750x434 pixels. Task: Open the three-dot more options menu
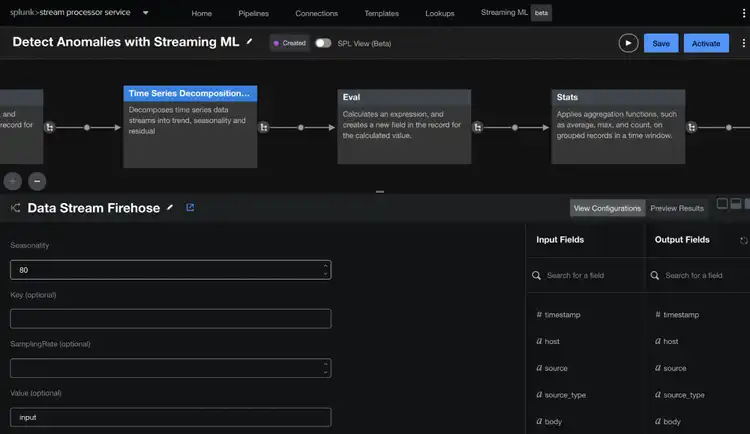[x=743, y=43]
